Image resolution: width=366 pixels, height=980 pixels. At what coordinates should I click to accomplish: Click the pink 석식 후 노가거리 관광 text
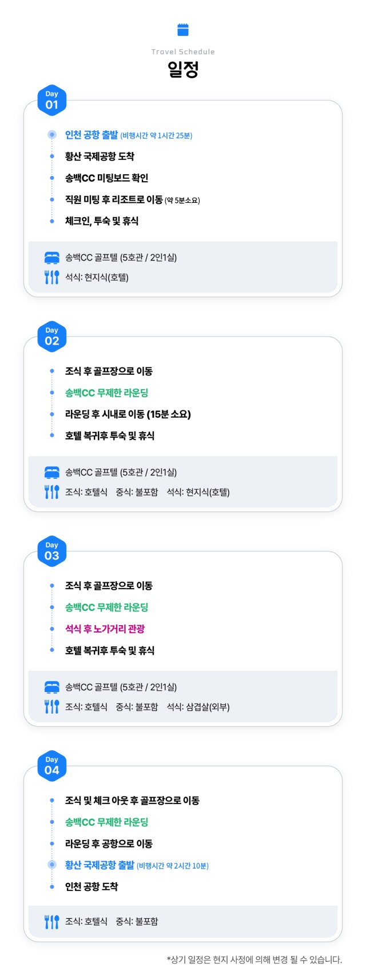[x=105, y=629]
